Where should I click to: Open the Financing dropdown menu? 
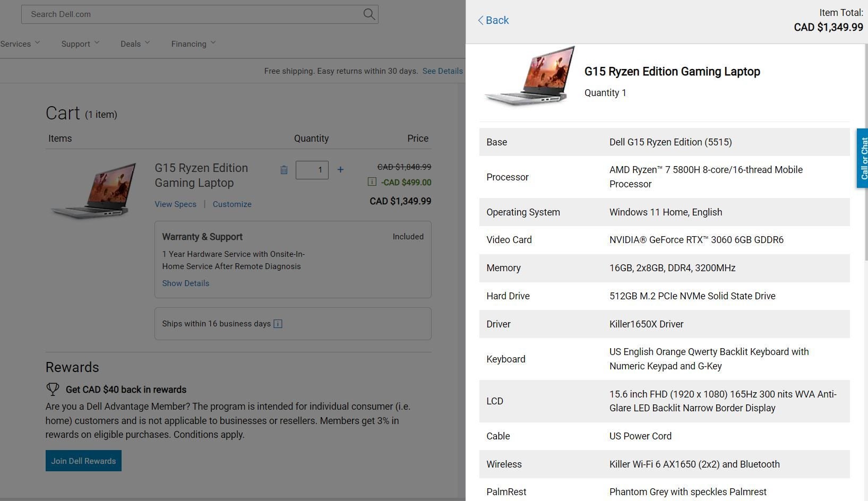coord(193,44)
